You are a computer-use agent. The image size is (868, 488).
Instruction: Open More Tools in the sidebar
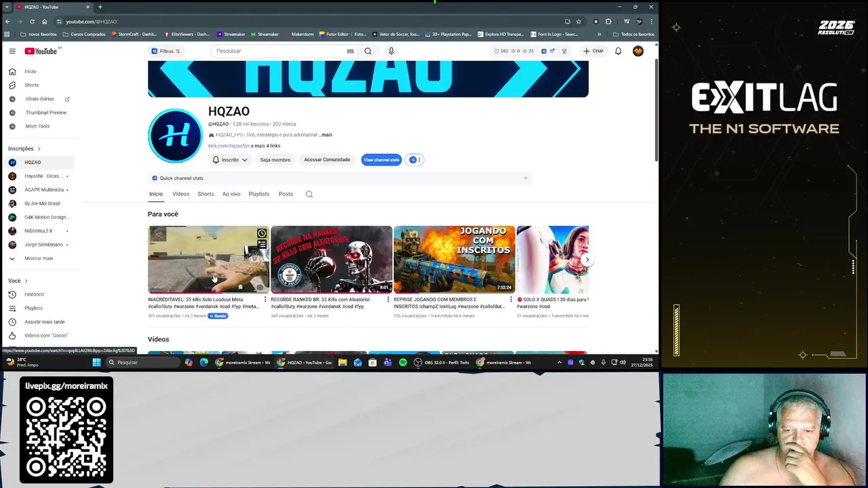tap(37, 126)
